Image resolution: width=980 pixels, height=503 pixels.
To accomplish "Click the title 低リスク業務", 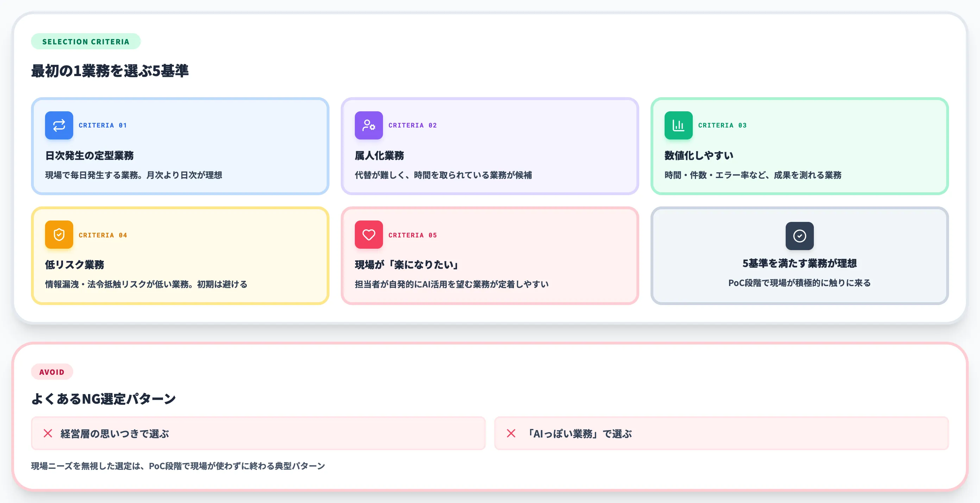I will 75,265.
